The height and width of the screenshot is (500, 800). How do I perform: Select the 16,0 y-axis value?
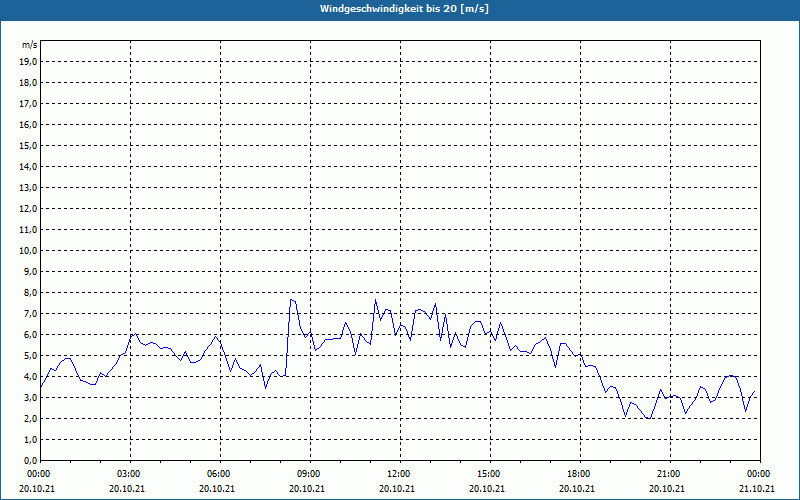(28, 124)
